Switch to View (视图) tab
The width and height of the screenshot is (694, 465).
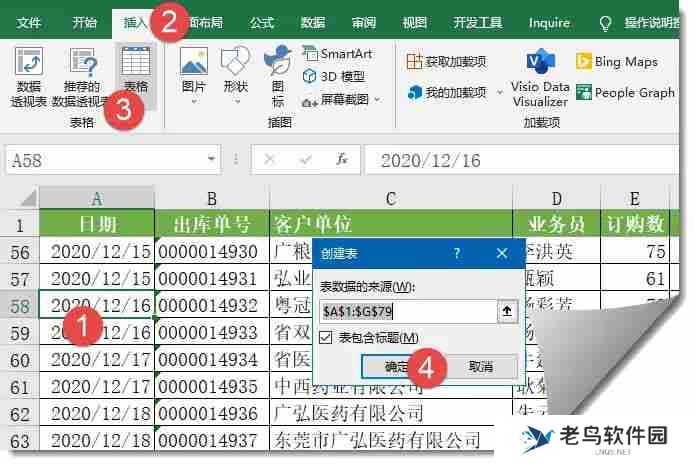pos(414,23)
